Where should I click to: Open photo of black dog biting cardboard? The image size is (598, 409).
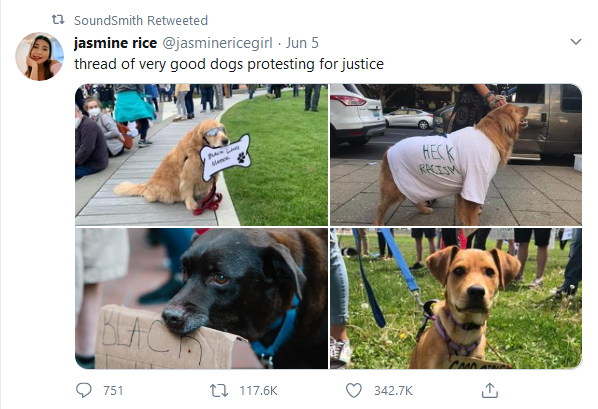201,298
